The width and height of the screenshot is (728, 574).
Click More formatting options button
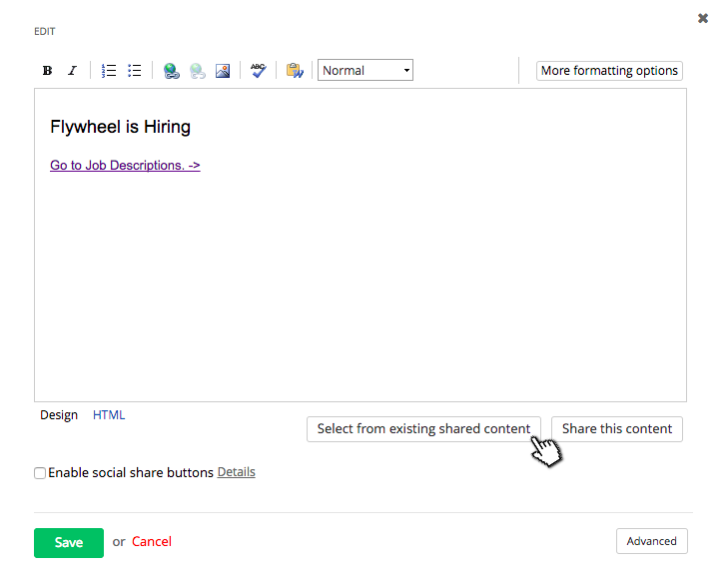pyautogui.click(x=609, y=71)
